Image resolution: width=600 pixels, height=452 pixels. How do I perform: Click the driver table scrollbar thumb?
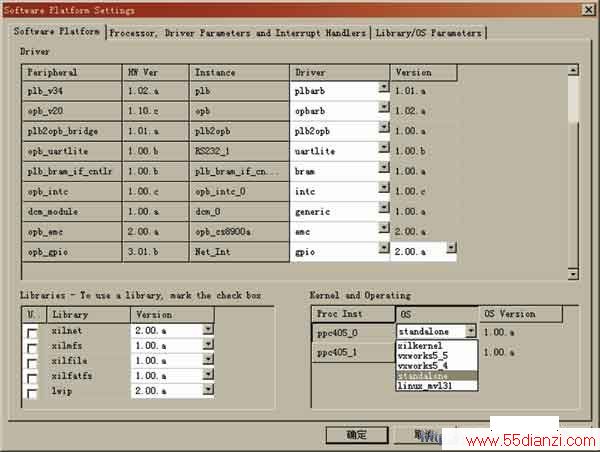pos(573,99)
